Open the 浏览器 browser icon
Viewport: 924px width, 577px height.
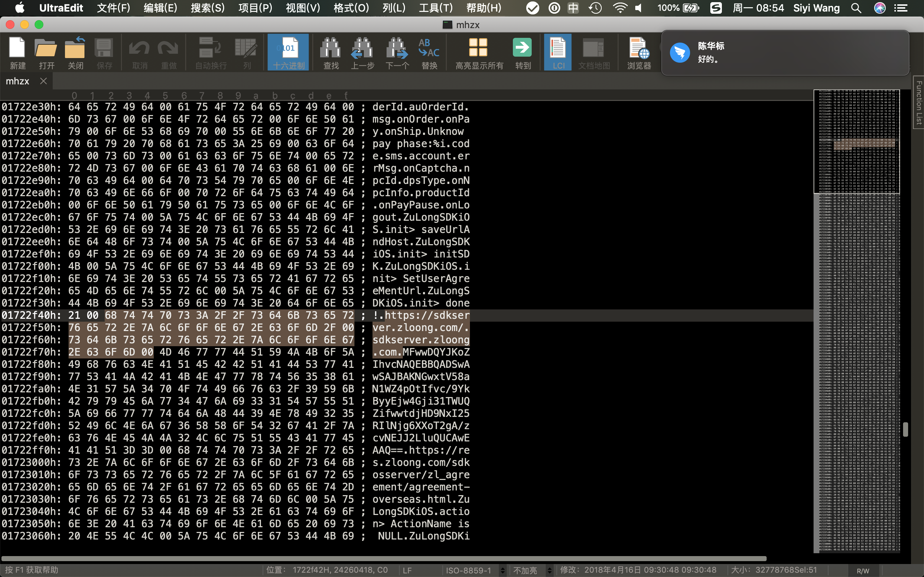(x=639, y=53)
